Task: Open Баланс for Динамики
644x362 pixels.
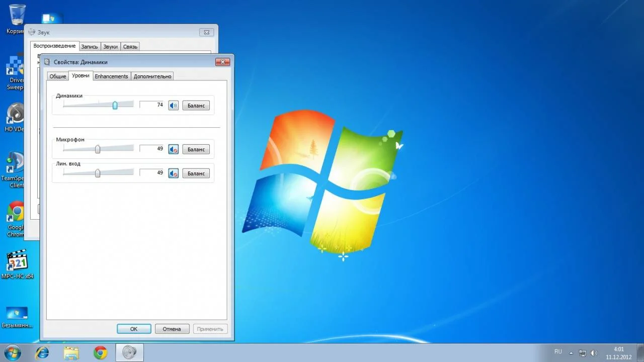Action: 196,106
